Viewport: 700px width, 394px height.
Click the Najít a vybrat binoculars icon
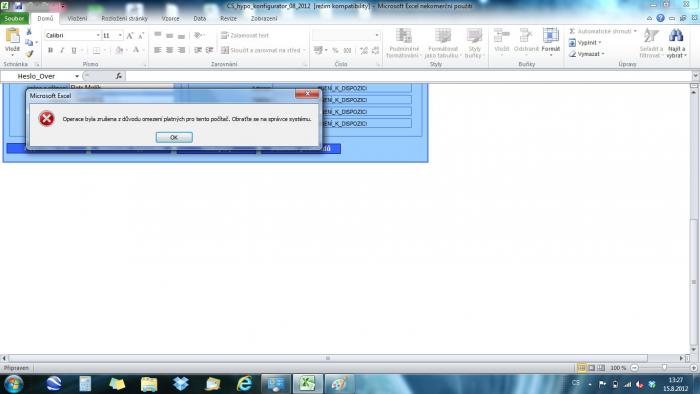pyautogui.click(x=676, y=36)
